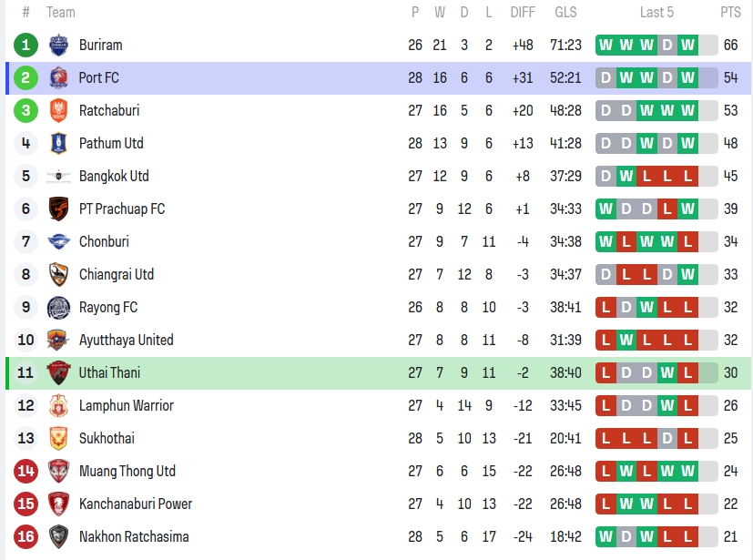The image size is (753, 560).
Task: Sort table by PTS column header
Action: [x=730, y=12]
